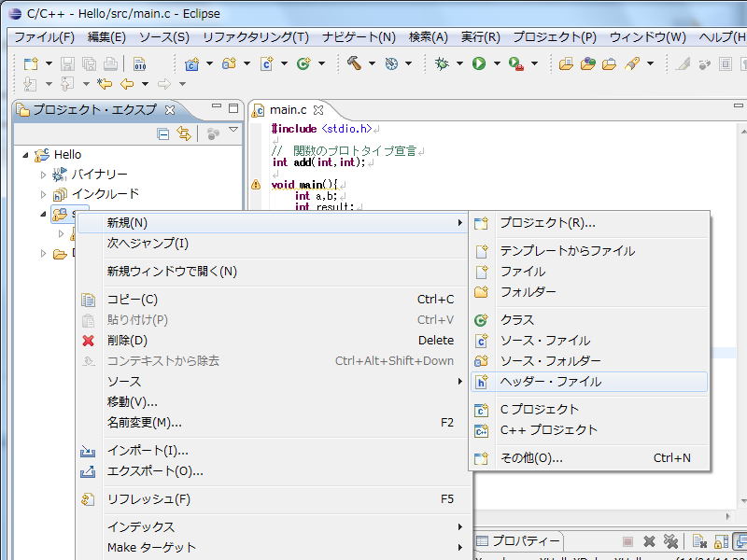Toggle Link with Editor in Project Explorer
Screen dimensions: 747x560
coord(184,134)
